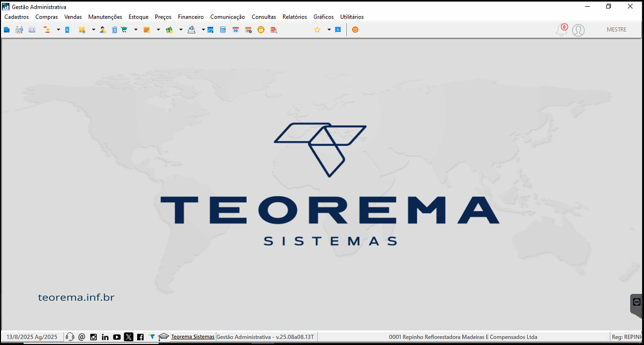Screen dimensions: 644x345
Task: Open the LinkedIn icon in status bar
Action: point(105,337)
